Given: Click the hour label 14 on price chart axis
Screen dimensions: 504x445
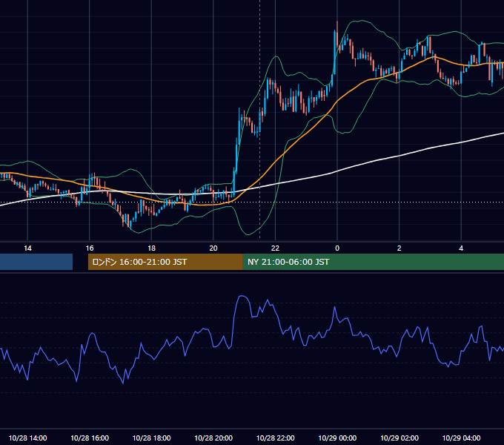Looking at the screenshot, I should (x=27, y=248).
